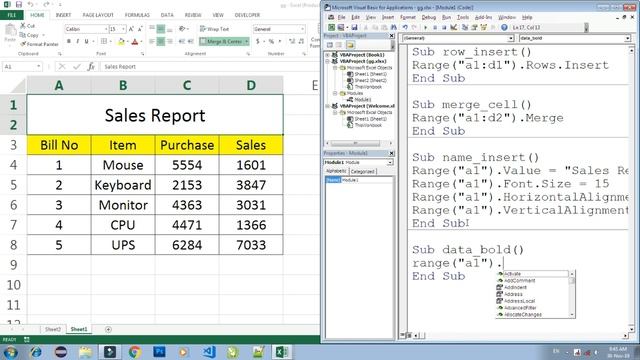640x360 pixels.
Task: Open the General number format dropdown
Action: tap(302, 29)
